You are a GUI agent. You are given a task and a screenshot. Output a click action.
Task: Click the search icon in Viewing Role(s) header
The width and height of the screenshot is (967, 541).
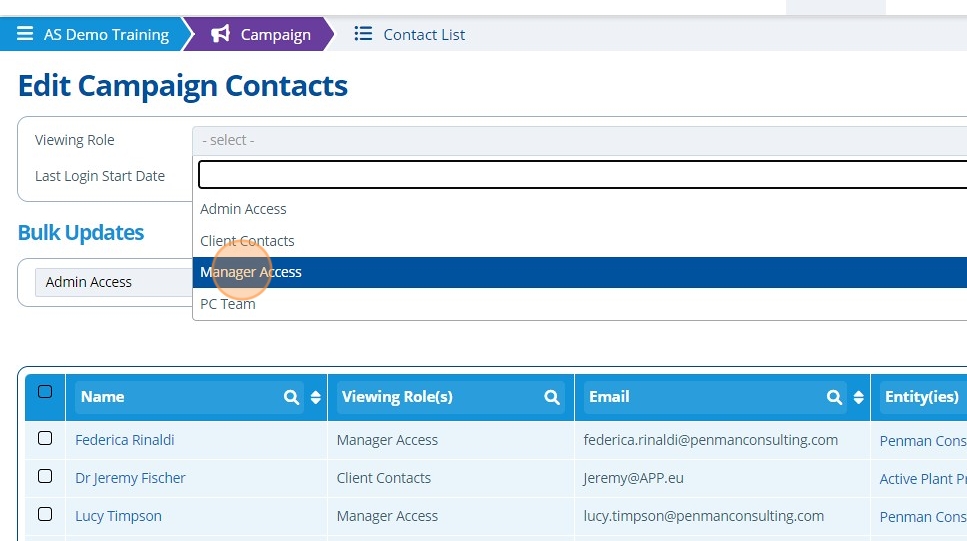(552, 397)
